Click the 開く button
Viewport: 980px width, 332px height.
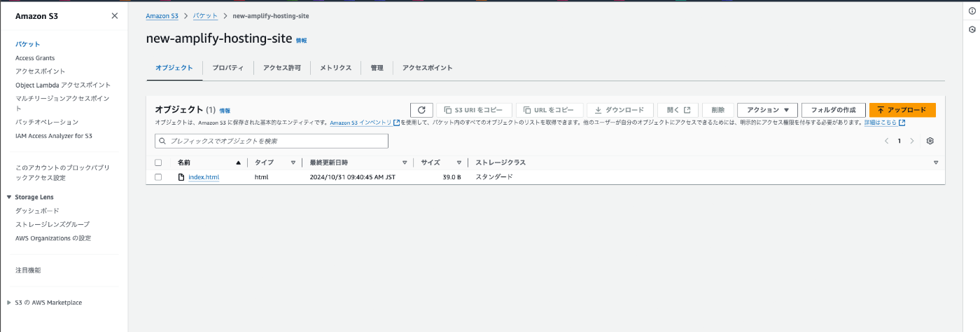[x=678, y=110]
